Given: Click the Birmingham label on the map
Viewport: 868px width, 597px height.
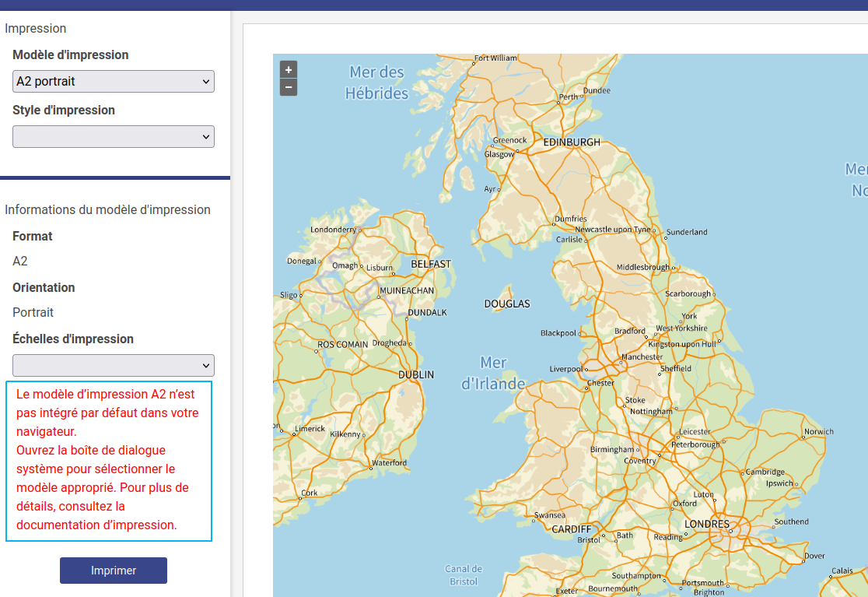Looking at the screenshot, I should pyautogui.click(x=612, y=450).
